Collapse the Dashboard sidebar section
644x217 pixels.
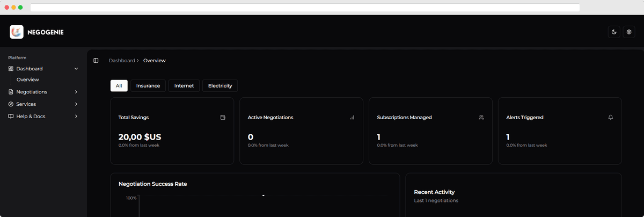(76, 69)
